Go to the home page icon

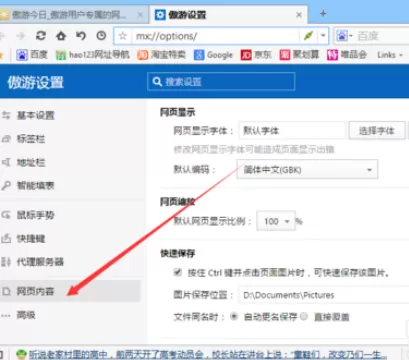pos(61,36)
